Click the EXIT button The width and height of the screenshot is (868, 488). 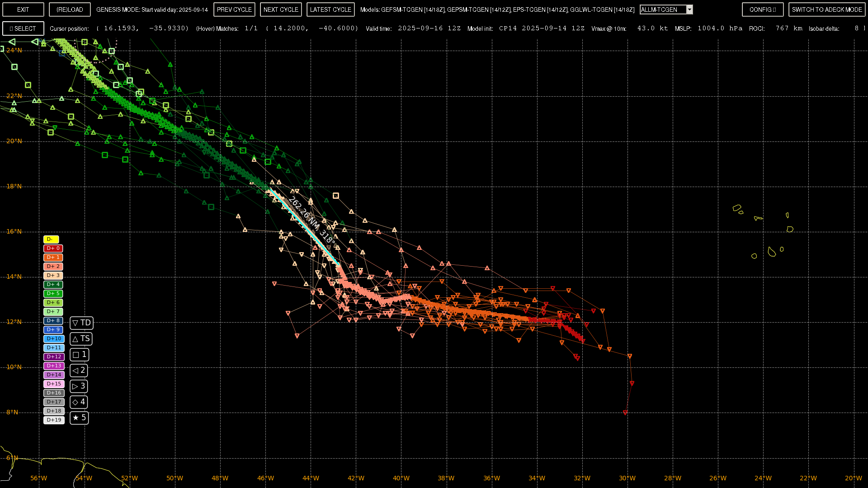(x=23, y=9)
